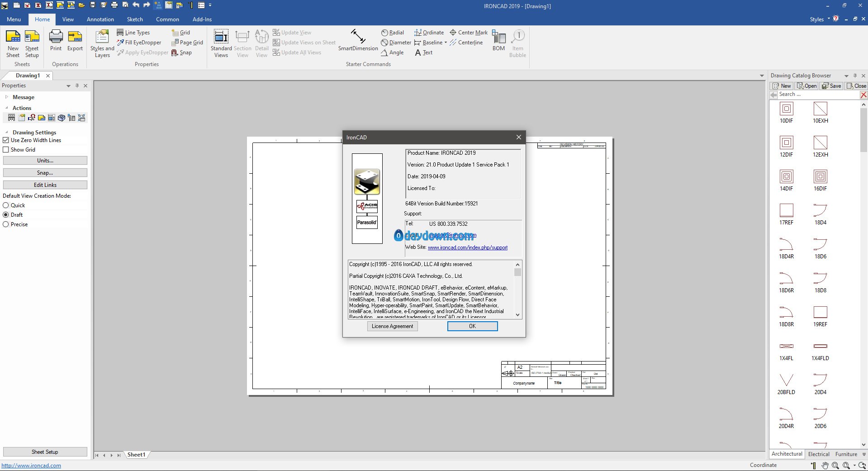Select Quick view creation mode
The image size is (868, 471).
coord(6,205)
